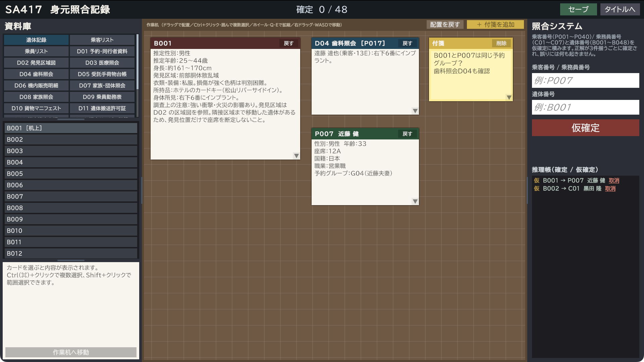Open the 乗員リスト archive tab
This screenshot has width=644, height=362.
coord(36,51)
